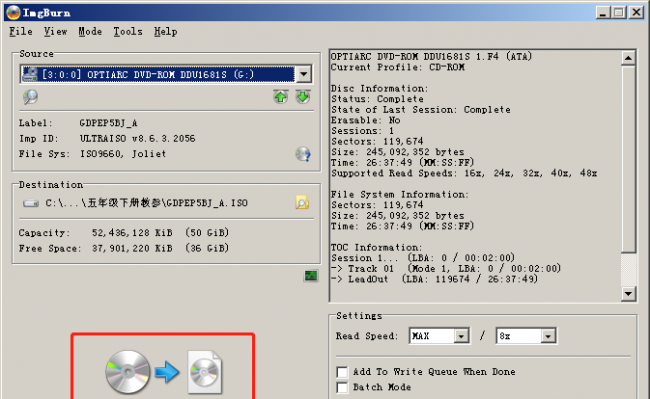
Task: Click the Free Space value 37,901,220 KiB
Action: (x=132, y=248)
